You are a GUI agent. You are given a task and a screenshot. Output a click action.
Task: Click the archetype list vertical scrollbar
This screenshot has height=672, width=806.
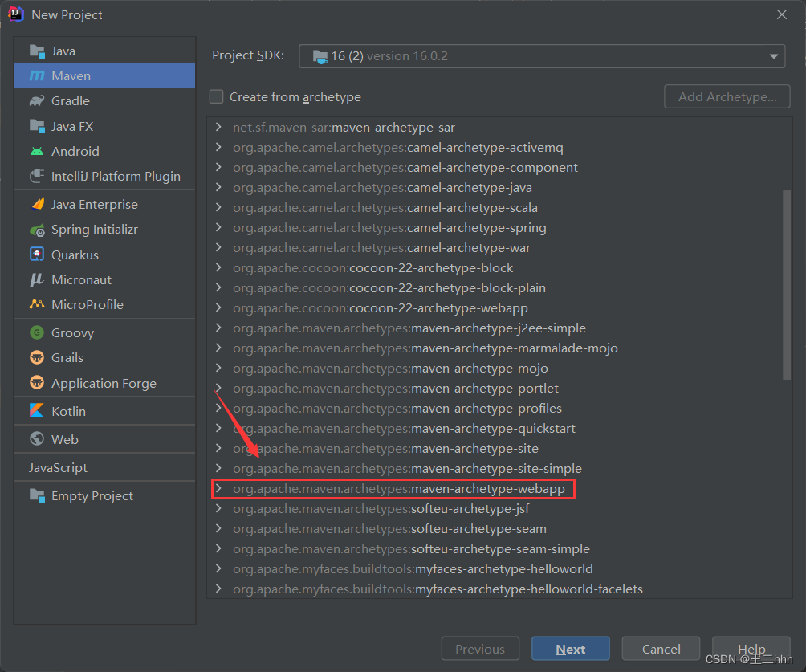[786, 285]
